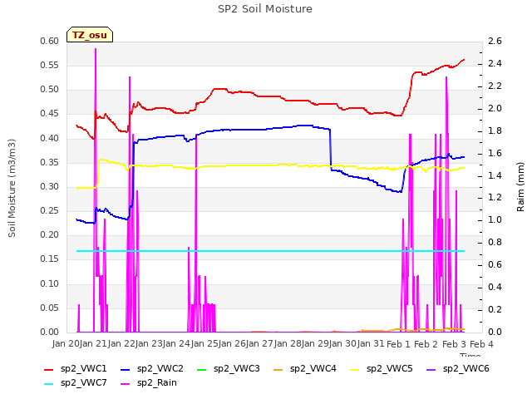Click the Soil Moisture (m3/m3) axis label
532x399 pixels.
click(x=12, y=188)
